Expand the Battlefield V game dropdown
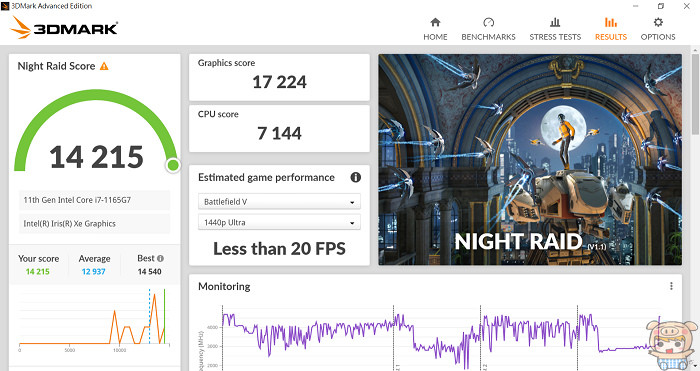Screen dimensions: 700x371 pyautogui.click(x=279, y=202)
